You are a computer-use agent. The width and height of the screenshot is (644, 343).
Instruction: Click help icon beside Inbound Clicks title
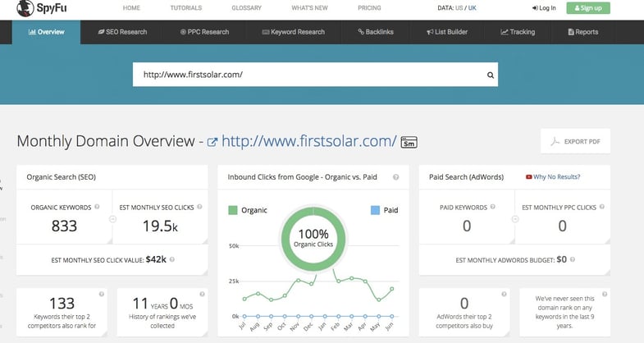[x=396, y=176]
